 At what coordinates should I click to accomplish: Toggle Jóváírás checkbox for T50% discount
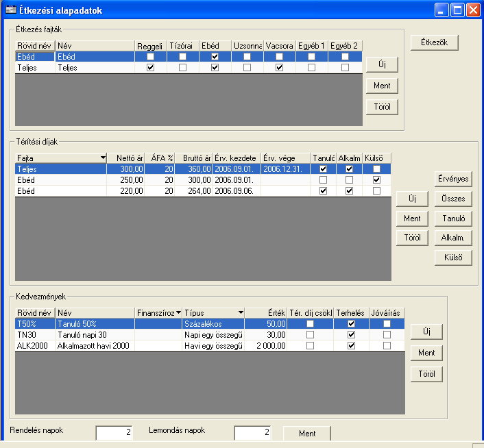point(387,324)
